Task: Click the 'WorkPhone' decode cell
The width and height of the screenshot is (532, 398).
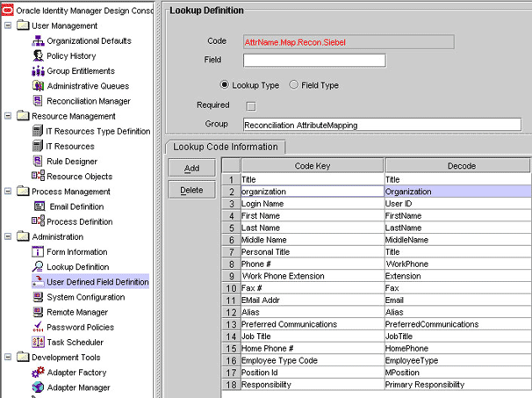Action: coord(457,264)
